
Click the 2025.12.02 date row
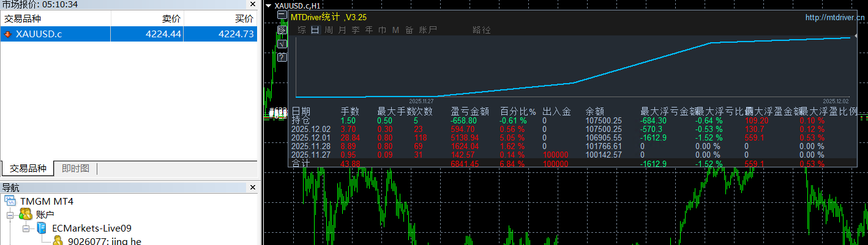[311, 129]
